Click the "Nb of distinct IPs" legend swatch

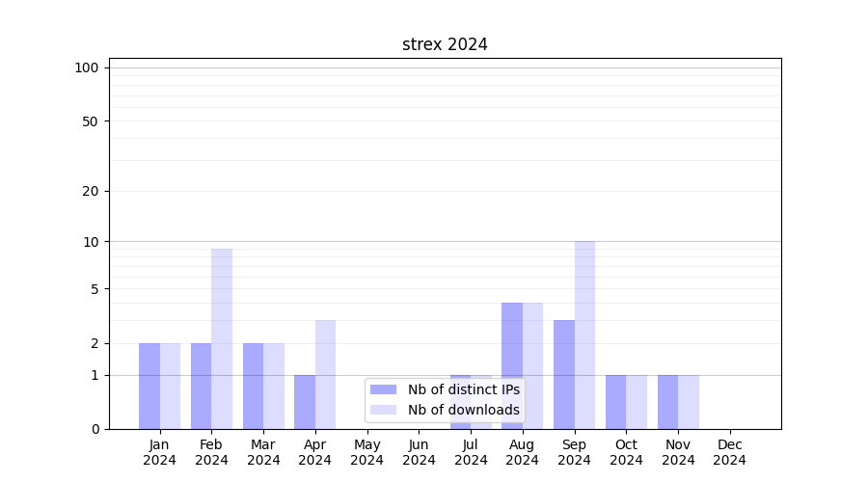[x=384, y=389]
